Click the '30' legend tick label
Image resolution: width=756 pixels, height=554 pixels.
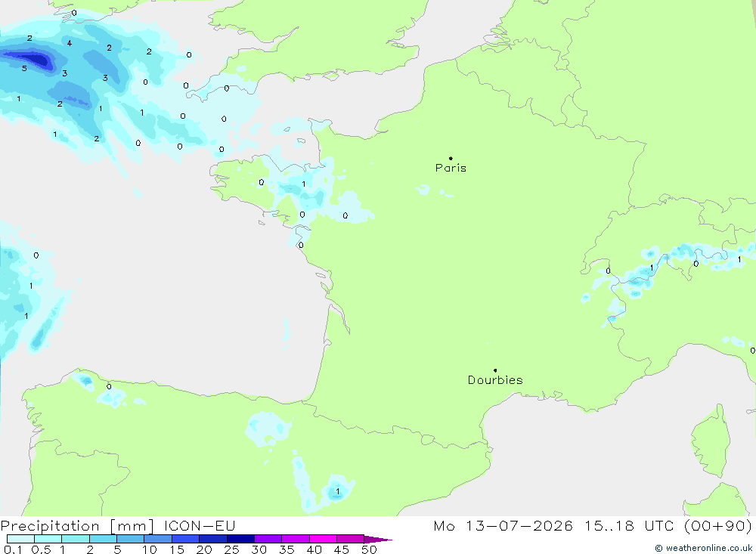(x=259, y=549)
